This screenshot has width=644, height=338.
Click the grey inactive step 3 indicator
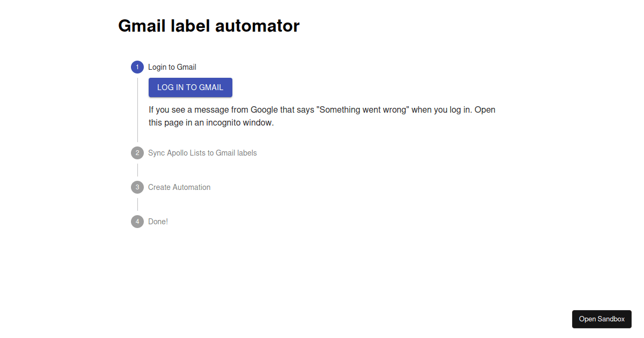137,187
